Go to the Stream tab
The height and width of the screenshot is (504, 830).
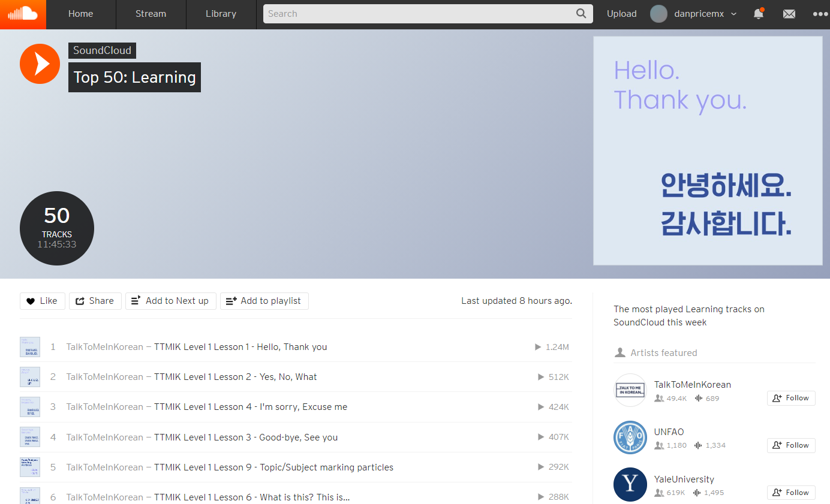(x=151, y=14)
